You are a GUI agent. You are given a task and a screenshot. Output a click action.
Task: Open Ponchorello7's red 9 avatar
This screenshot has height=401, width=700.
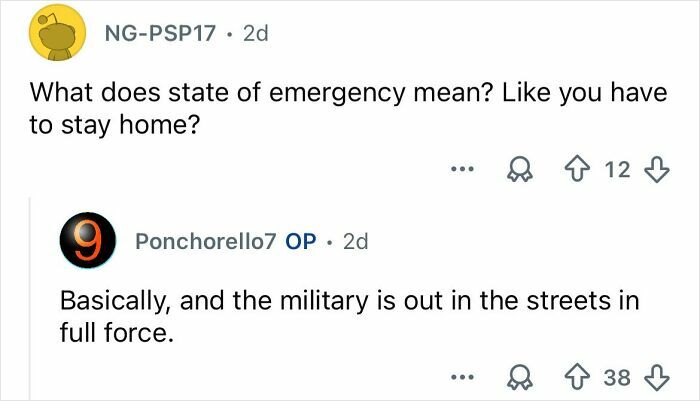pyautogui.click(x=88, y=243)
